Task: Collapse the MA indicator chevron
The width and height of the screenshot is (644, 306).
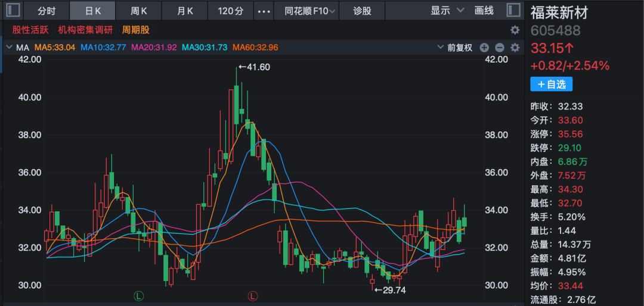Action: tap(9, 48)
